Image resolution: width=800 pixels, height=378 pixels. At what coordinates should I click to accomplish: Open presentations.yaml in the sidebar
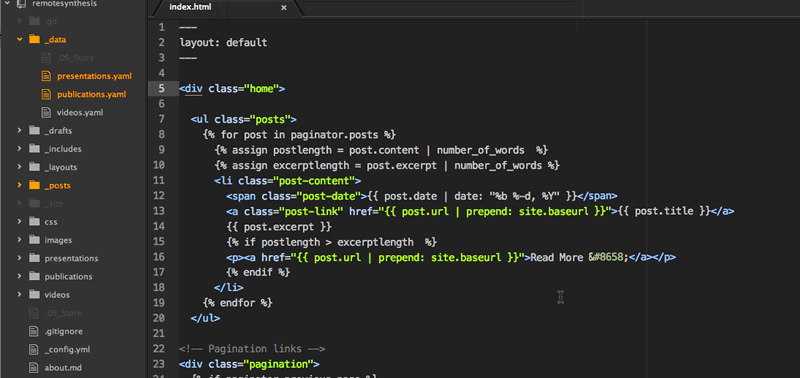pyautogui.click(x=94, y=76)
